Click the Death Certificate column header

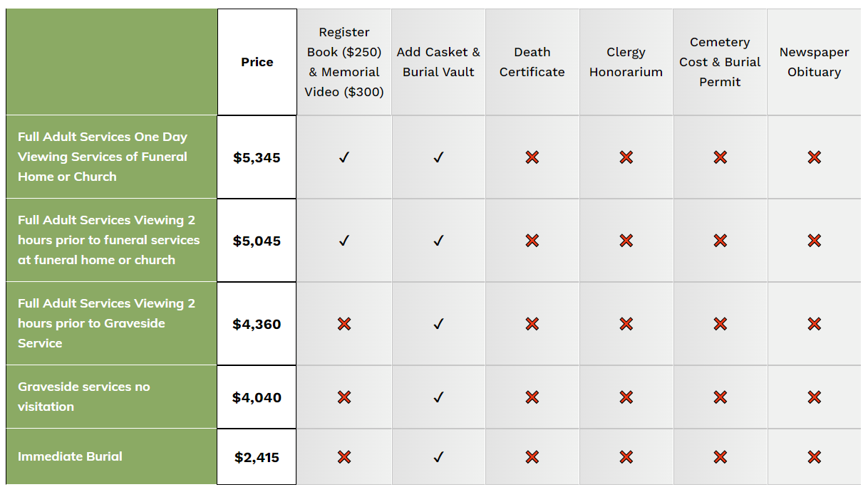point(532,62)
